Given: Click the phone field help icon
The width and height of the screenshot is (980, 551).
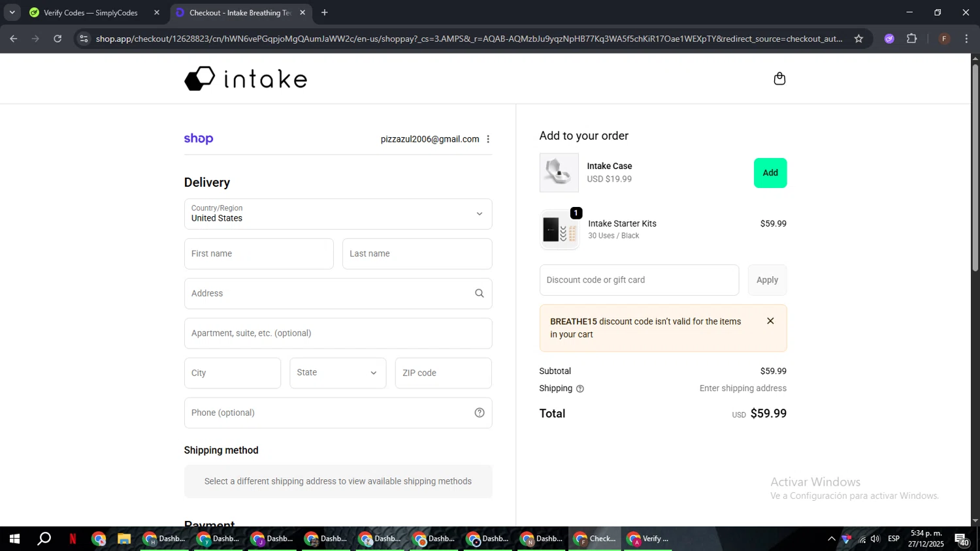Looking at the screenshot, I should coord(480,413).
